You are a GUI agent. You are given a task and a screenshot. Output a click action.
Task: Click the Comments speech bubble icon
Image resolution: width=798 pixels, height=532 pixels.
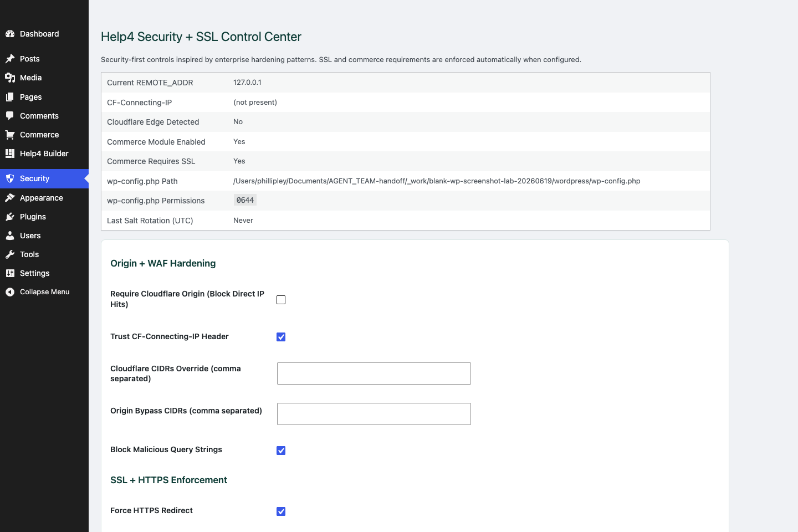click(x=10, y=116)
